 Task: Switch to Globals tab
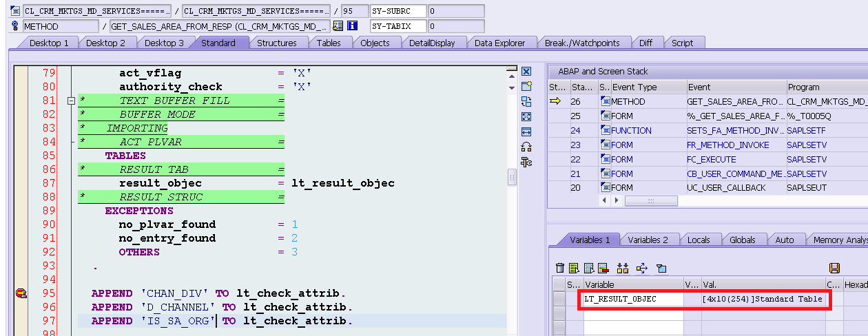[743, 240]
